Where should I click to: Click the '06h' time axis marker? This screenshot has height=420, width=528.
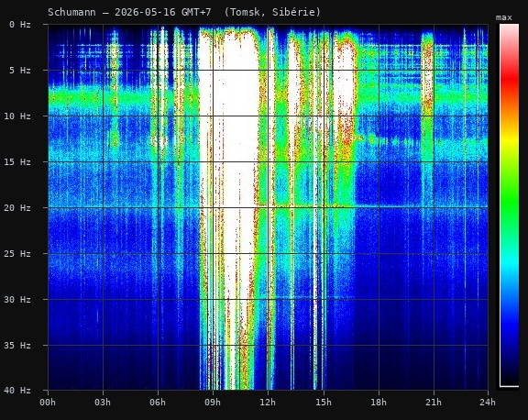click(x=158, y=403)
